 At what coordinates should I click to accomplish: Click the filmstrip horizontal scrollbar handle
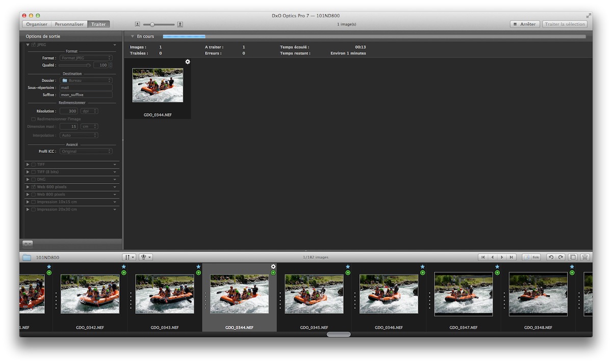pyautogui.click(x=339, y=334)
